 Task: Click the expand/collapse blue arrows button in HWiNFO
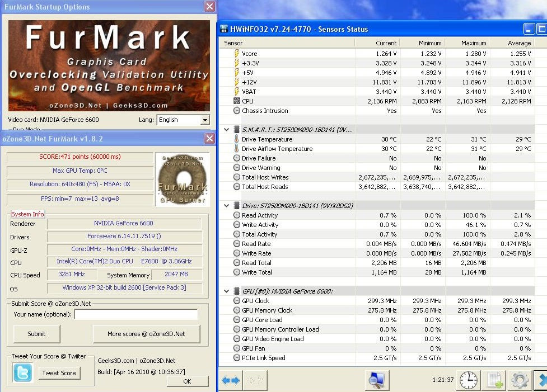pos(231,380)
